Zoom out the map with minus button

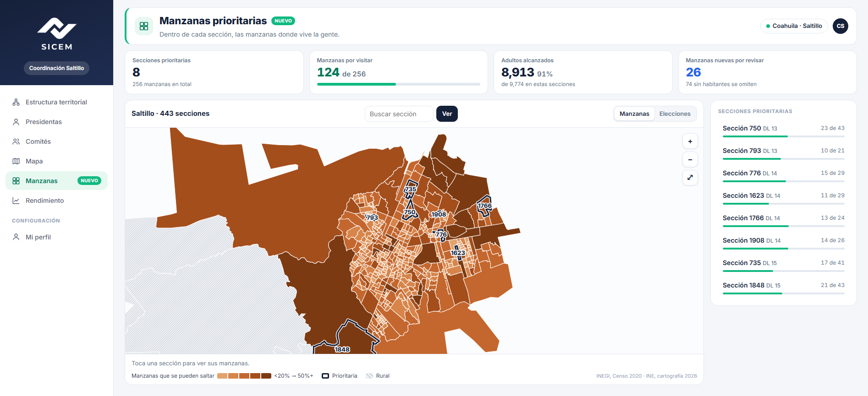690,159
